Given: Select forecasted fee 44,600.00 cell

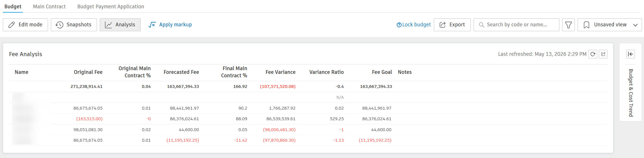Looking at the screenshot, I should (189, 130).
